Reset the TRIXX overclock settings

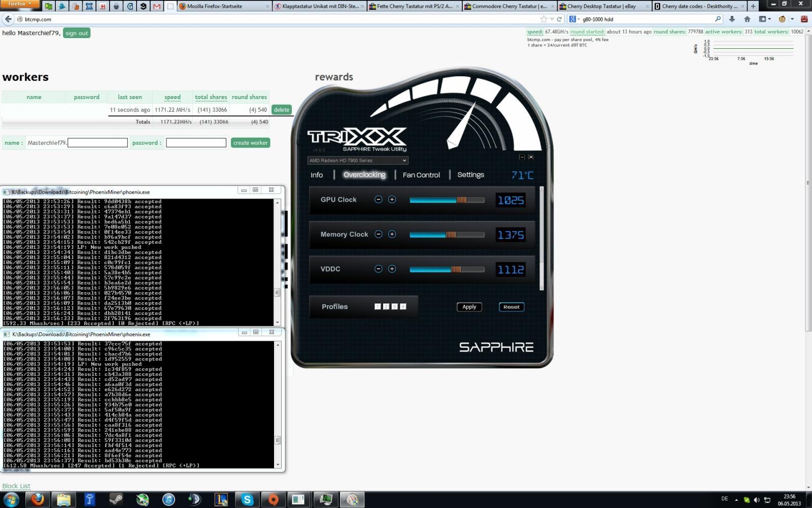pyautogui.click(x=512, y=307)
